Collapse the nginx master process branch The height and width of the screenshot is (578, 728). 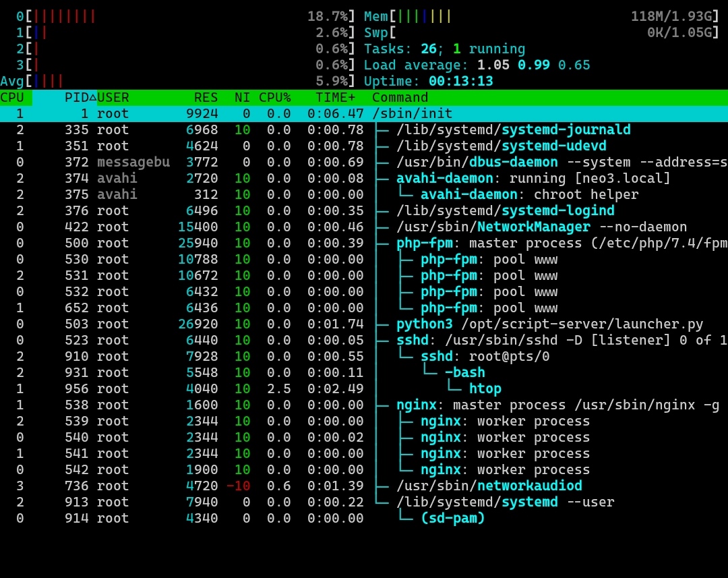tap(417, 405)
